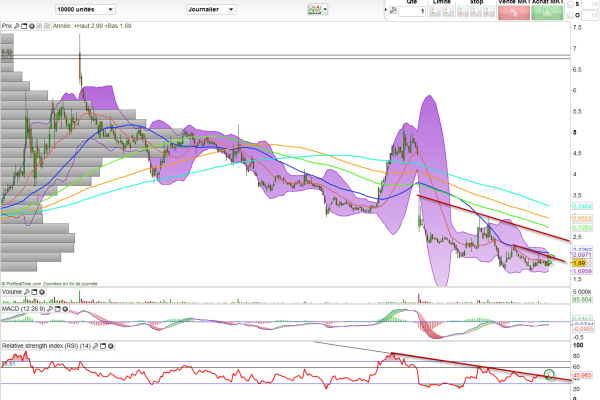Close the Volume indicator panel
Screen dimensions: 600x400
[42, 292]
